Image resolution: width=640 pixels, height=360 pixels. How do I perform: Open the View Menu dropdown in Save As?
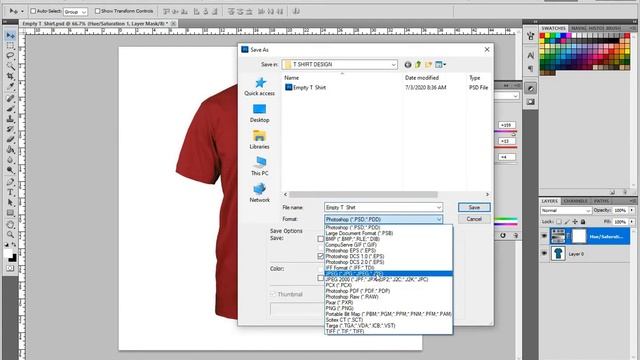(440, 64)
